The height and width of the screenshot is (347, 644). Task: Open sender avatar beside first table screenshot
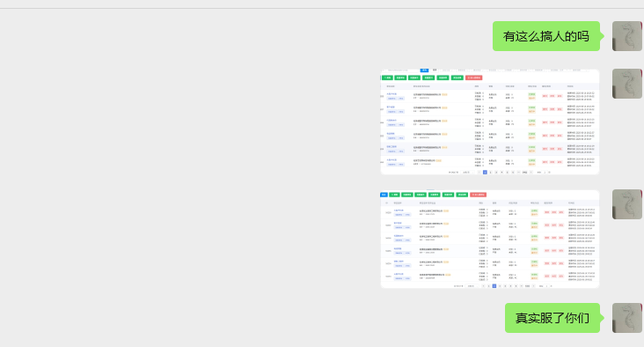click(626, 84)
